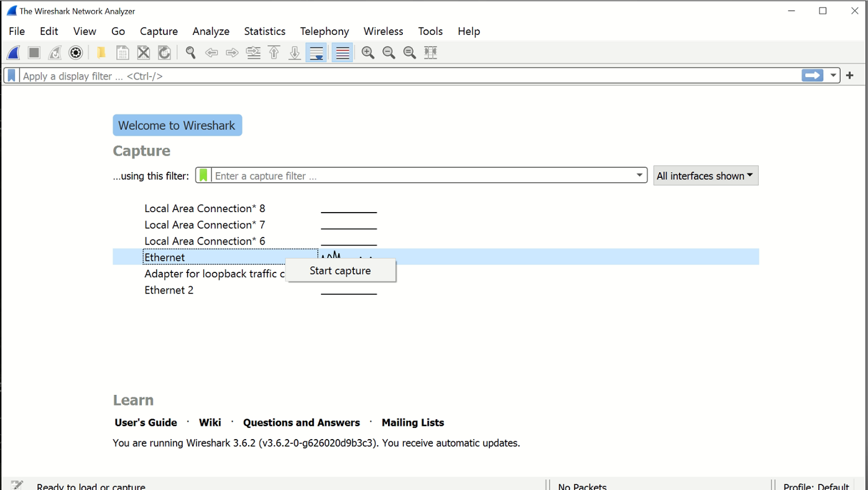
Task: Find a packet magnifier icon
Action: pos(190,53)
